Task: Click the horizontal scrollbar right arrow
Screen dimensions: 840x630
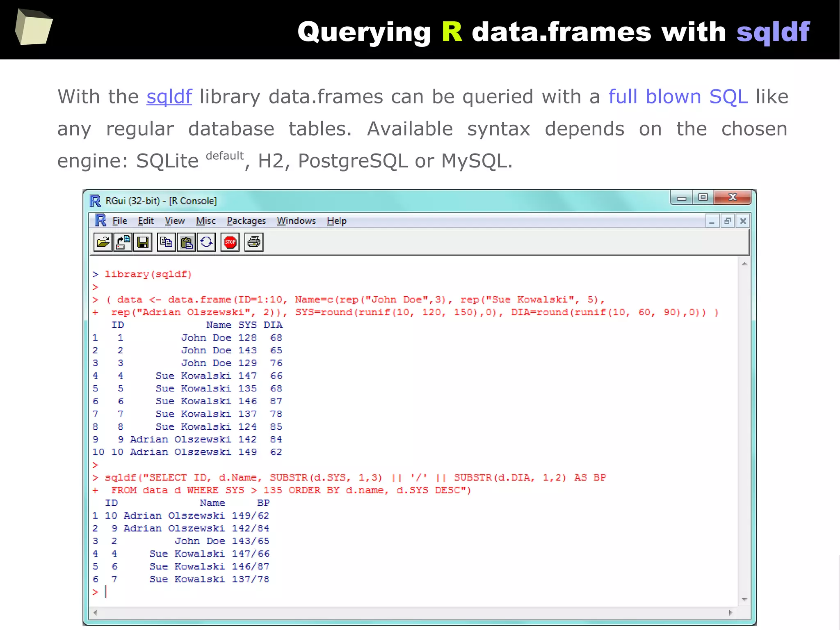Action: point(730,613)
